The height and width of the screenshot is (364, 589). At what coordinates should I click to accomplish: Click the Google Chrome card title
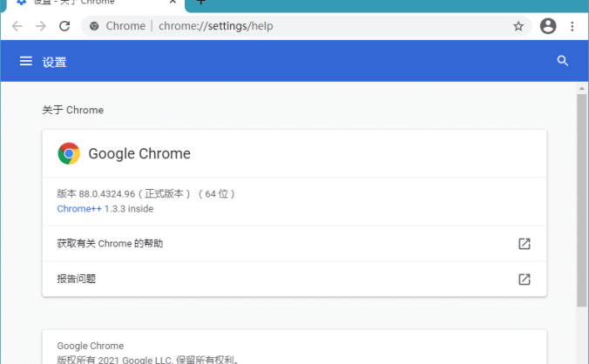(139, 153)
